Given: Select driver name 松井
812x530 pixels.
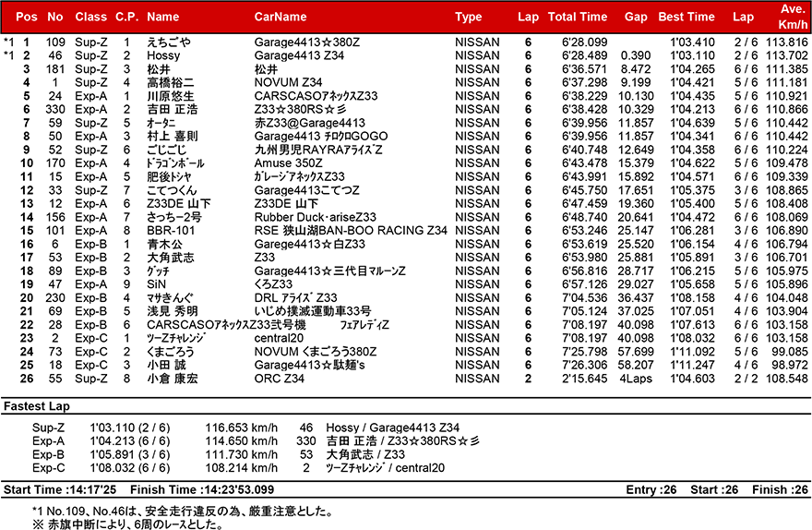Looking at the screenshot, I should 159,69.
